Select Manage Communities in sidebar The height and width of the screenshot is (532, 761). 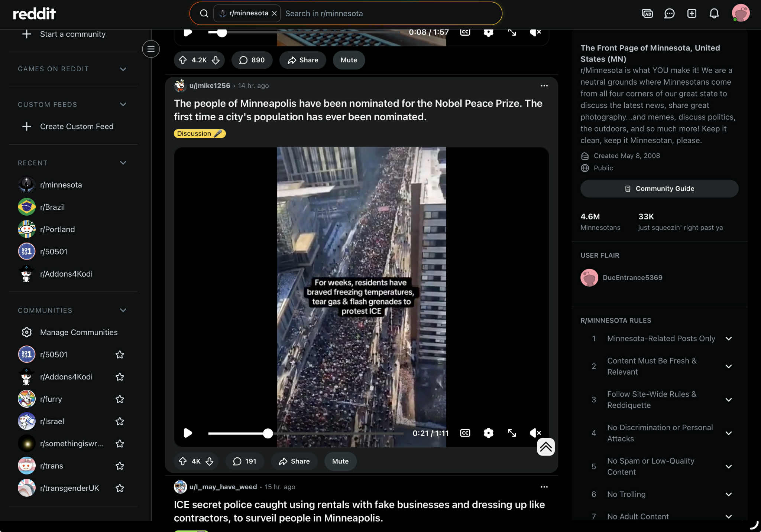tap(78, 332)
